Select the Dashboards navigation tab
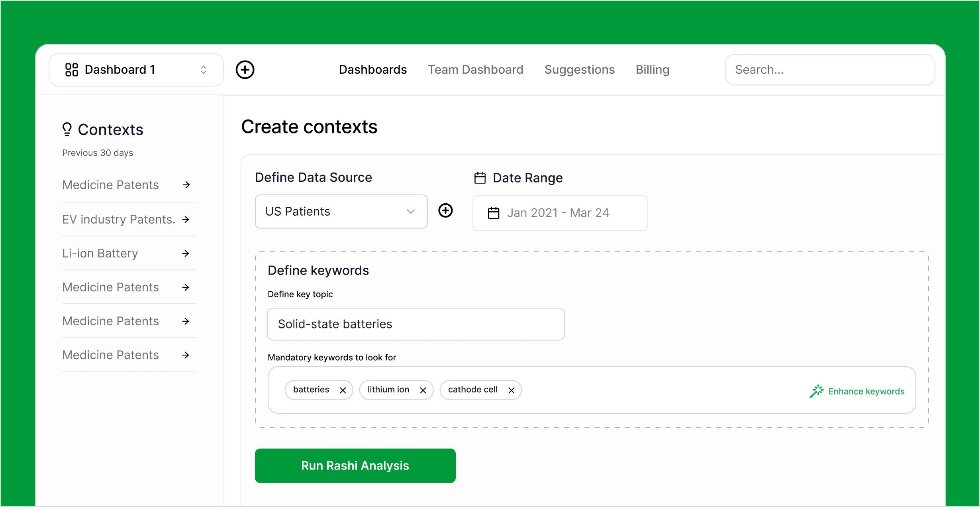 coord(372,70)
